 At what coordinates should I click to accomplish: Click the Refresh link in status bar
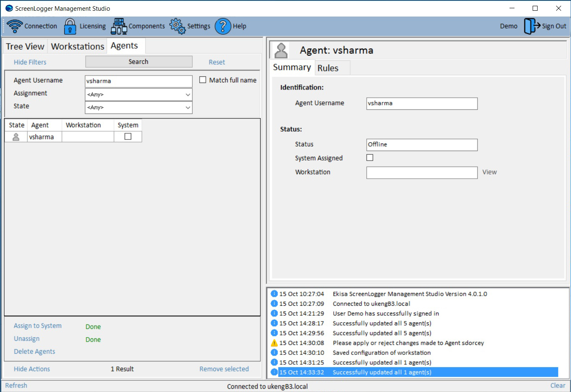tap(16, 385)
